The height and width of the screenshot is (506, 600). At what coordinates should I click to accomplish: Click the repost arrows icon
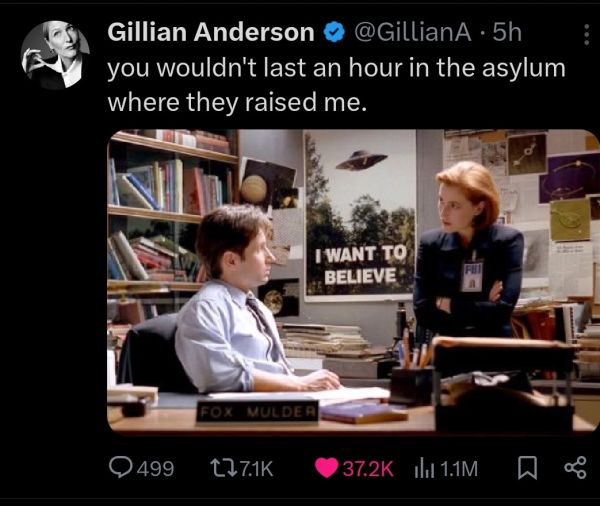click(223, 468)
